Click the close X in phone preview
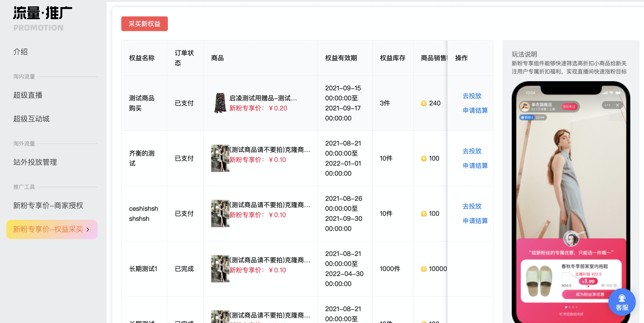The height and width of the screenshot is (323, 644). pos(617,105)
